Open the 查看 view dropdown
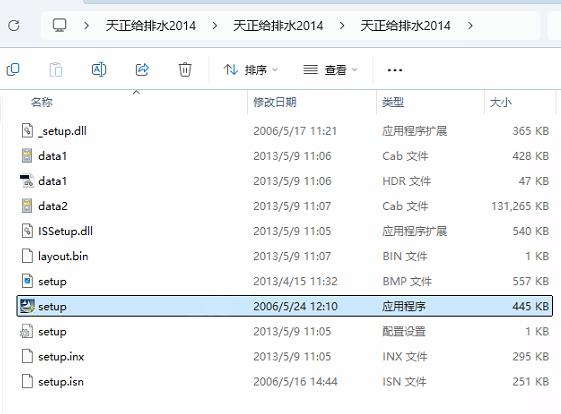Viewport: 561px width, 414px height. tap(330, 70)
